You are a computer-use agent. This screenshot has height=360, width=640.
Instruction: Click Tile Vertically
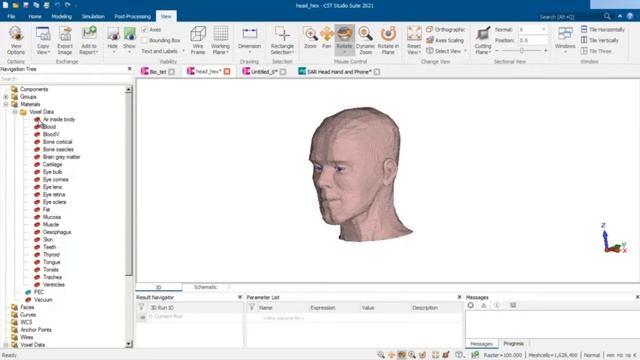[600, 40]
